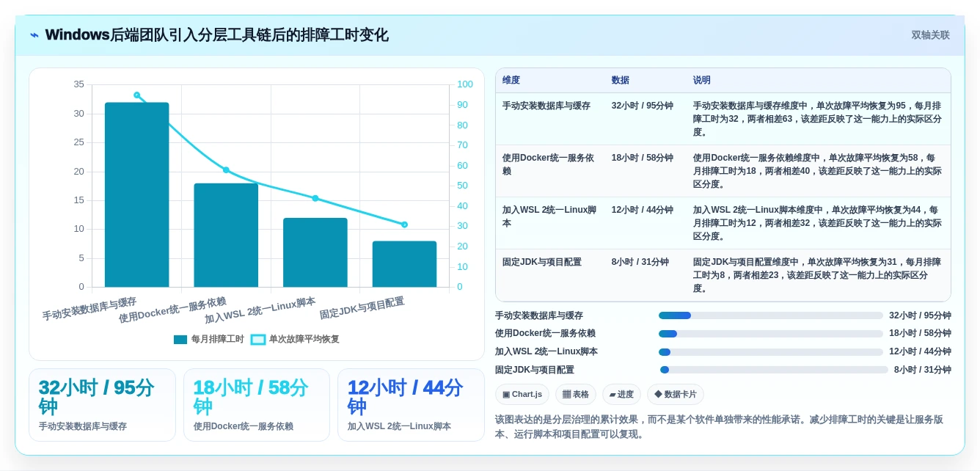The height and width of the screenshot is (471, 980).
Task: Click the 手动安装数据库与缓存 progress bar
Action: (x=771, y=315)
